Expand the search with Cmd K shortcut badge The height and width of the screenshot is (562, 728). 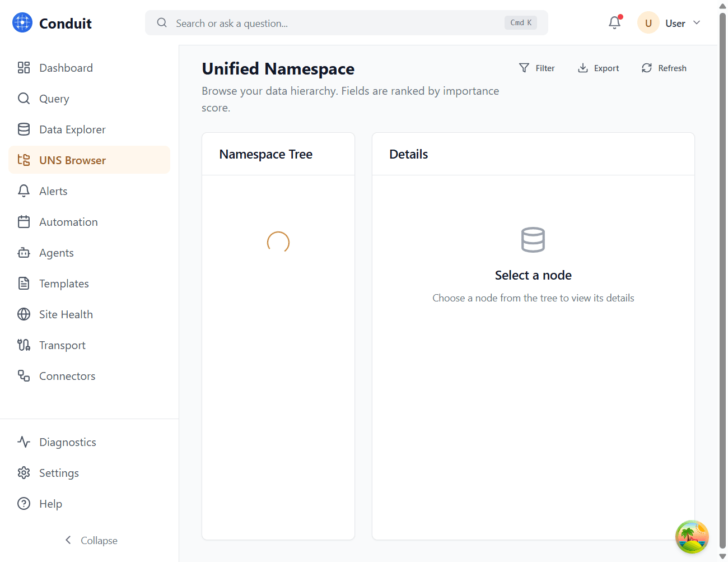(x=520, y=22)
